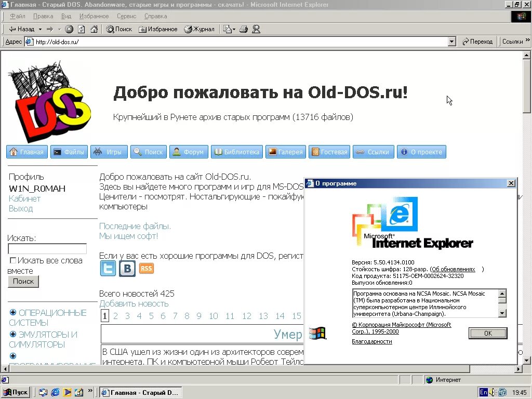Screen dimensions: 532x399
Task: Click the Home page icon
Action: pyautogui.click(x=94, y=29)
